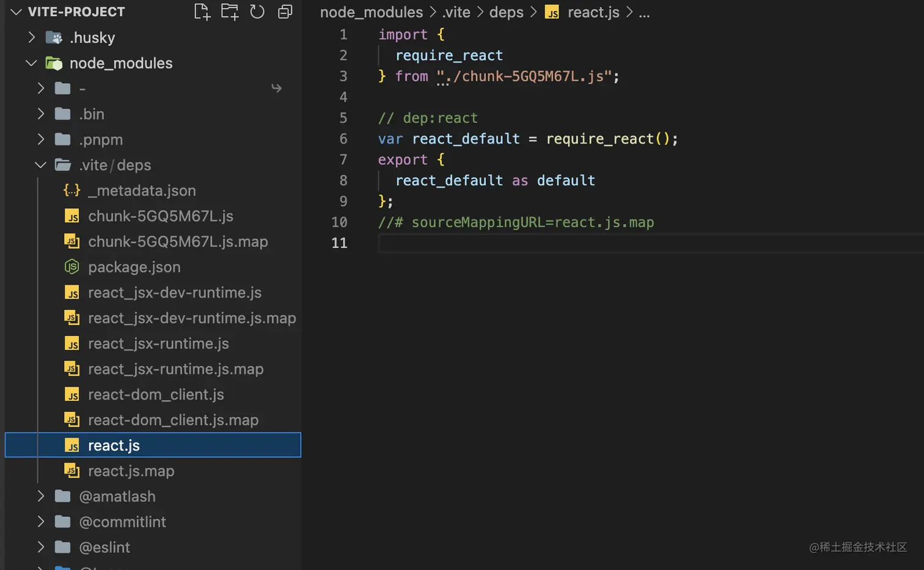Click 'export' keyword on line 7
This screenshot has width=924, height=570.
click(x=403, y=159)
